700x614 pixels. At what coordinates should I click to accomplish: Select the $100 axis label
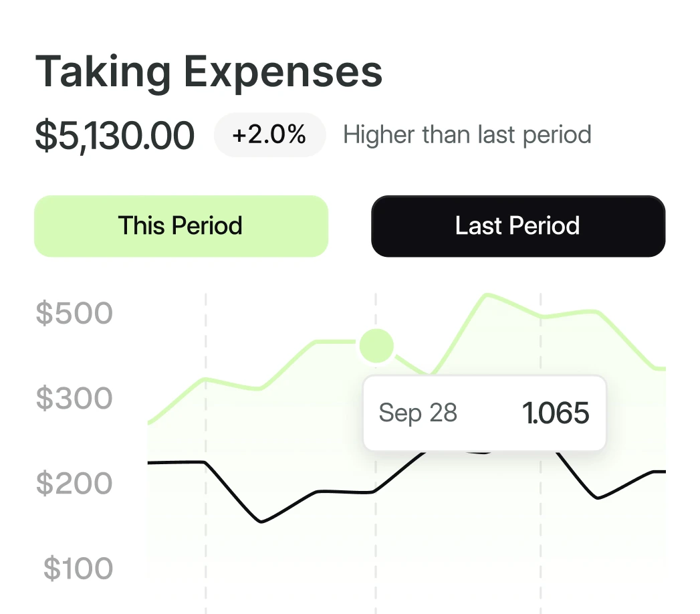75,568
